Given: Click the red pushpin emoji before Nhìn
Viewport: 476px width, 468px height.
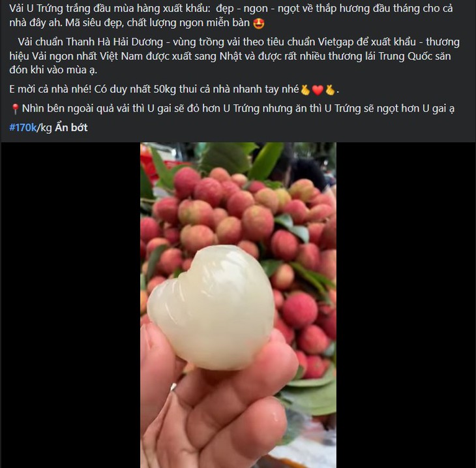Looking at the screenshot, I should pos(15,109).
